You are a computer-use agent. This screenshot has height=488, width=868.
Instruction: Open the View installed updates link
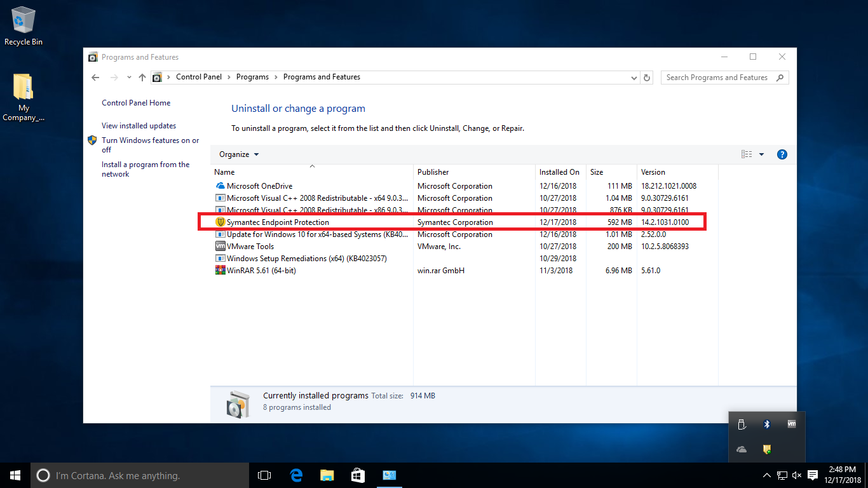tap(139, 126)
